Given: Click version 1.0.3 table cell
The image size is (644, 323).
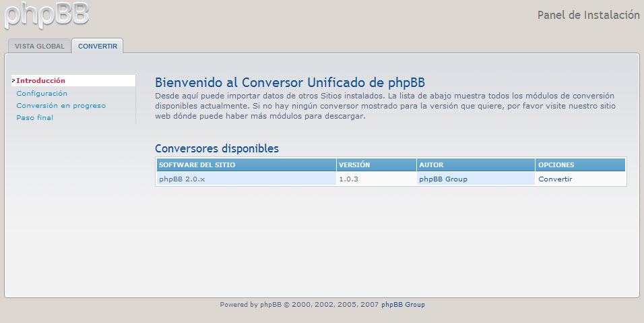Looking at the screenshot, I should coord(350,179).
